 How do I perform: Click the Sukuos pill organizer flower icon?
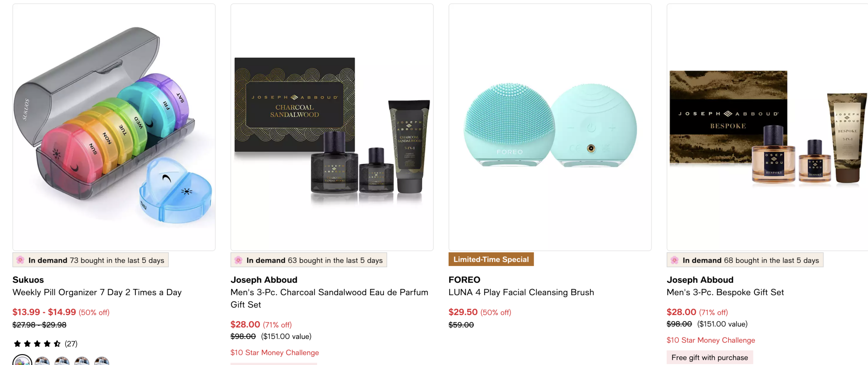20,260
